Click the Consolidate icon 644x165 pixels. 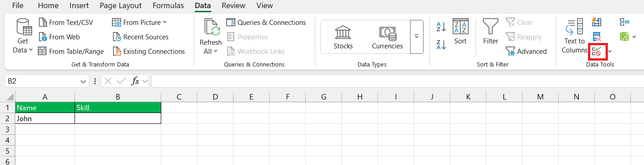point(625,22)
